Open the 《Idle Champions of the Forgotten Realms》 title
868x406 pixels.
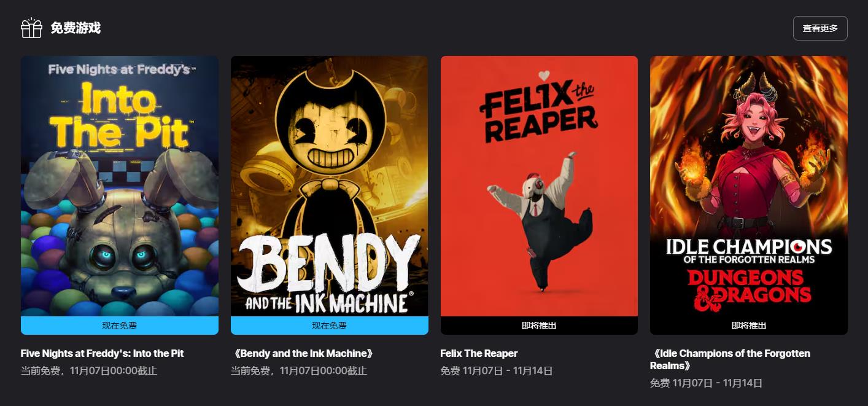[x=730, y=359]
